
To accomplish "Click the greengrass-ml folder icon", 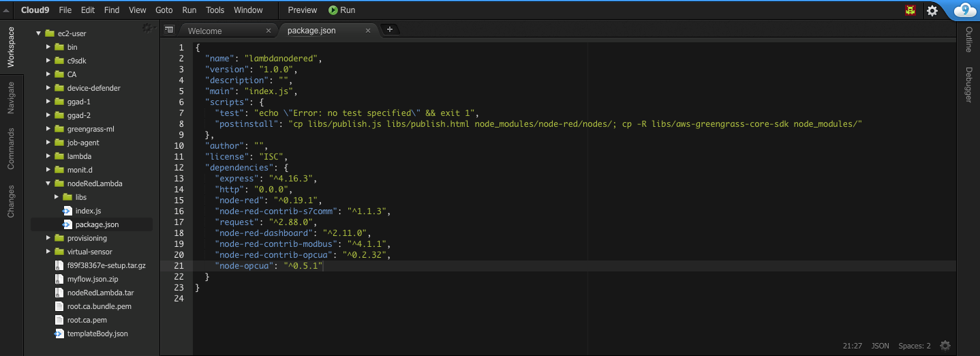I will 58,129.
